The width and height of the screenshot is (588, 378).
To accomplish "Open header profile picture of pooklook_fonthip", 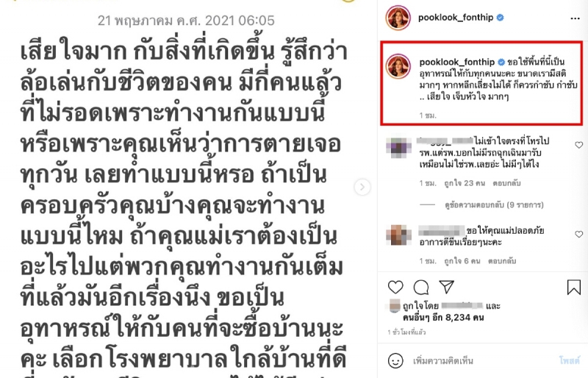I will coord(398,18).
